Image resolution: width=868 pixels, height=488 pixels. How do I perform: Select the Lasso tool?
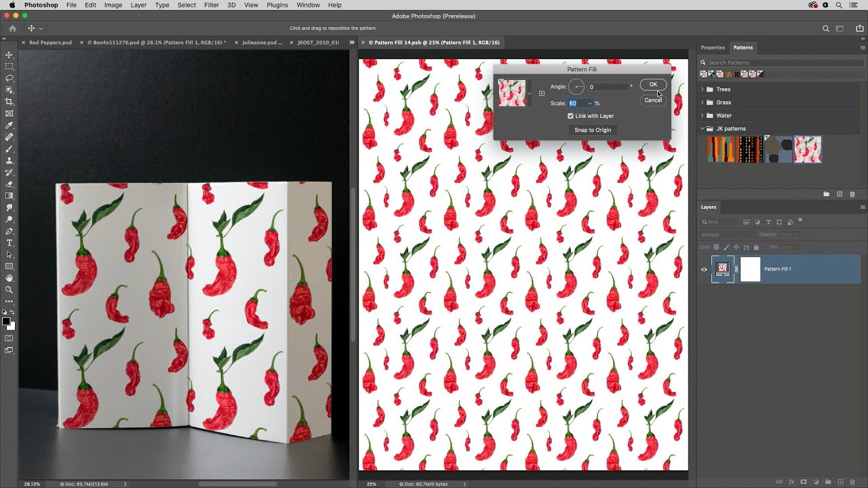point(9,78)
